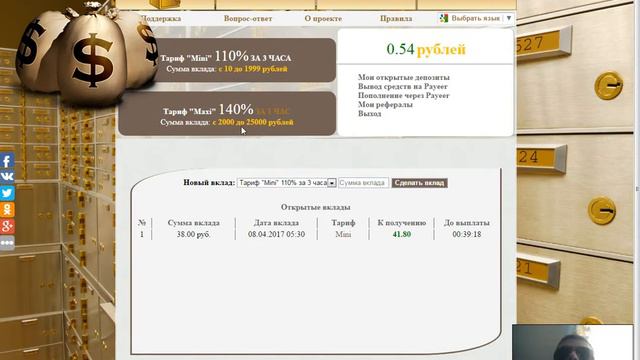
Task: Share through the Google Plus icon
Action: (7, 226)
